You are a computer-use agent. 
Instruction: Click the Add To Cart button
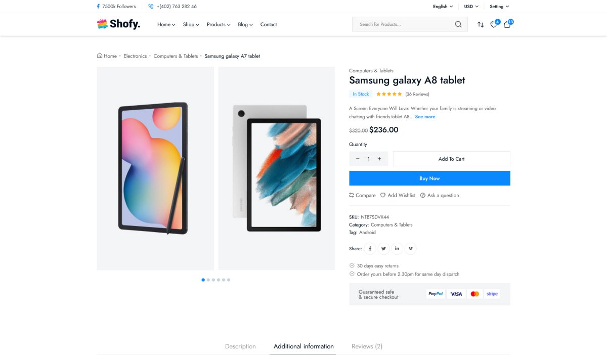tap(451, 159)
